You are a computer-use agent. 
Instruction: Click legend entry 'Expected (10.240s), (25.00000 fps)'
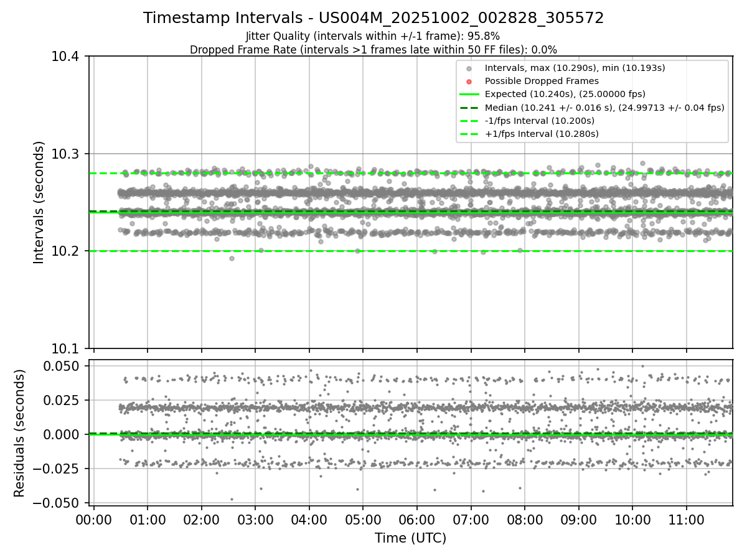coord(565,94)
